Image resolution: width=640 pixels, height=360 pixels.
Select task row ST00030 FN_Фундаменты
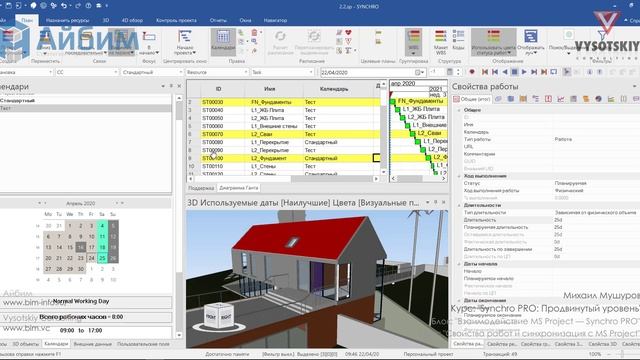(284, 102)
